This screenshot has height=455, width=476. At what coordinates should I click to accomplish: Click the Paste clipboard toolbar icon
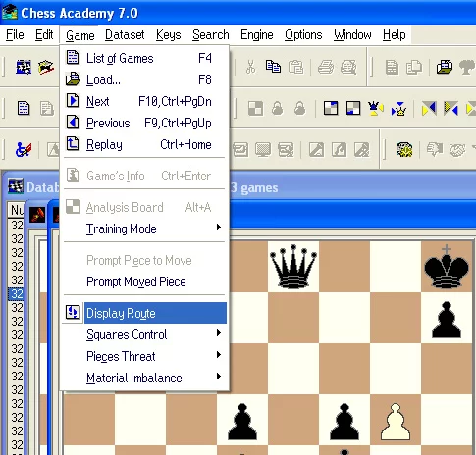[x=295, y=67]
